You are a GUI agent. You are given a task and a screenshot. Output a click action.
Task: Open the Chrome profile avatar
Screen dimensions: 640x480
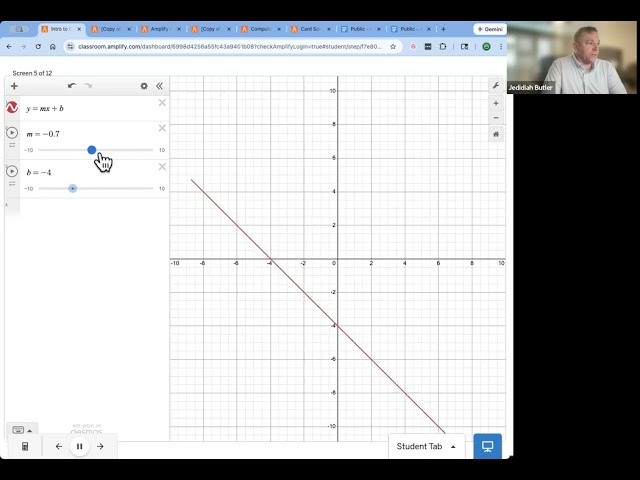[487, 47]
